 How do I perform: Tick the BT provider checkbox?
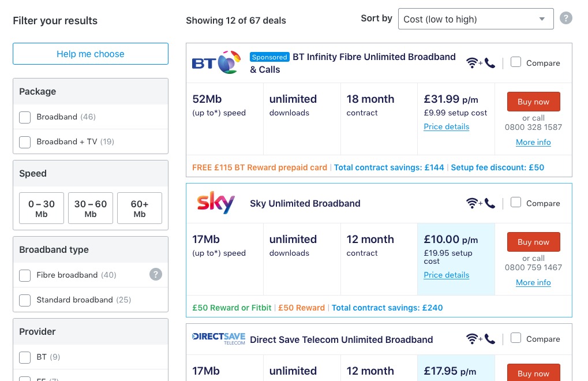[x=25, y=357]
